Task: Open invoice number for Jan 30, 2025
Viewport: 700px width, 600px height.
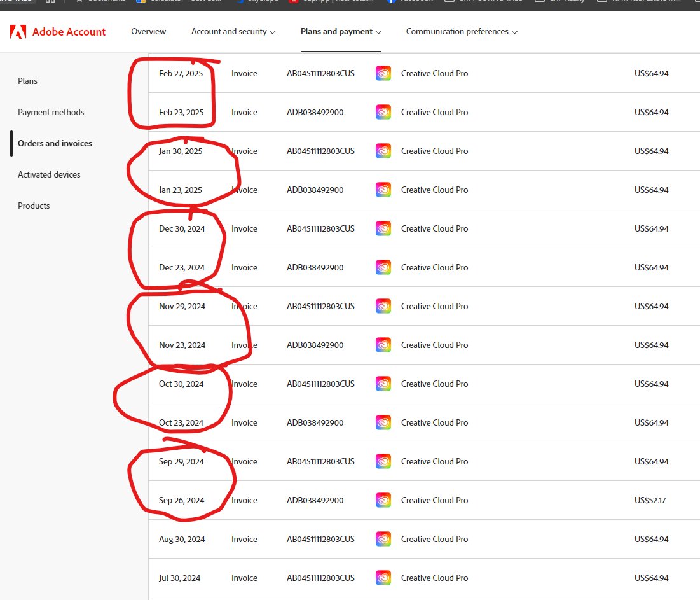Action: pos(320,151)
